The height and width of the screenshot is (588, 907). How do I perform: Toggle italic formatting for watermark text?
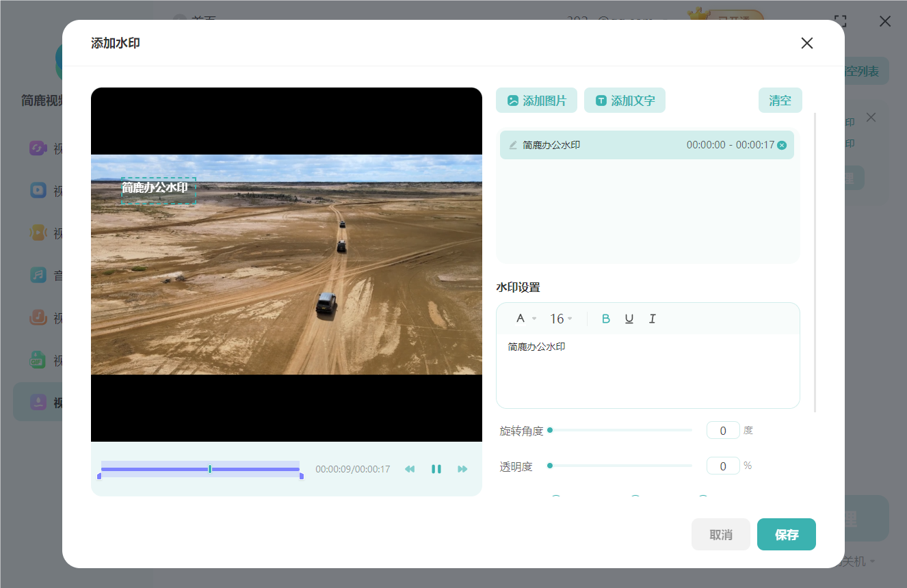tap(652, 319)
